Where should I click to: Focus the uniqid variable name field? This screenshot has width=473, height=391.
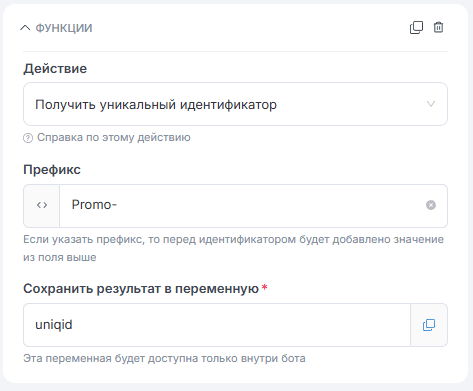pyautogui.click(x=217, y=325)
